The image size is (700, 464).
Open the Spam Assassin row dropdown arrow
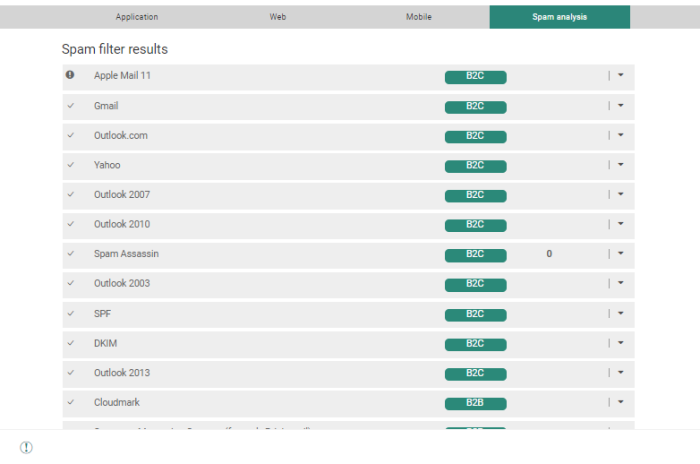[620, 254]
